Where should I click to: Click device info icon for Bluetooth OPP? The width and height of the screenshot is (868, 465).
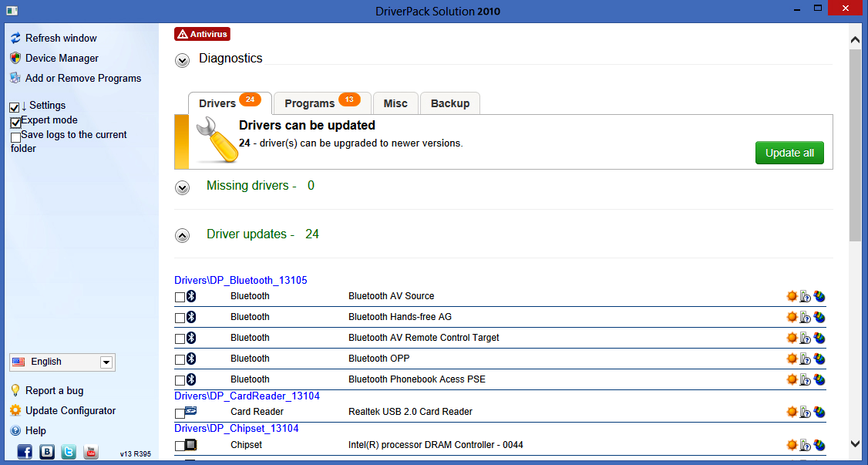[x=806, y=359]
